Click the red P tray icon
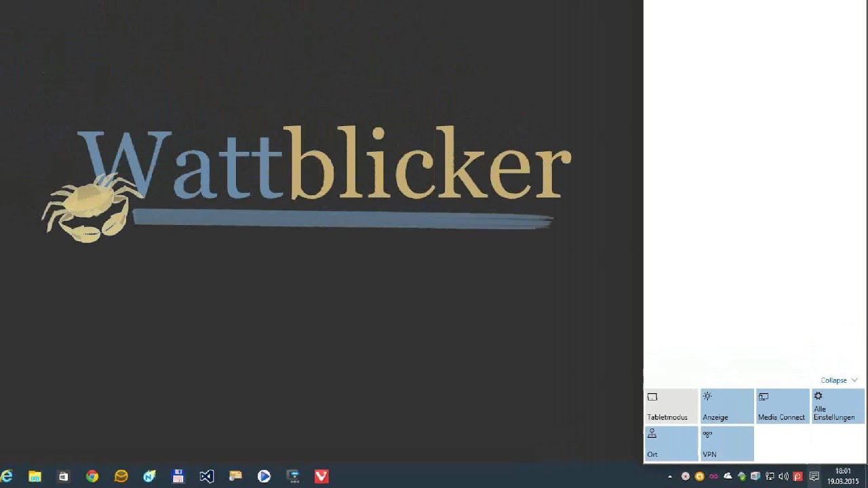Screen dimensions: 868x488 tap(798, 476)
